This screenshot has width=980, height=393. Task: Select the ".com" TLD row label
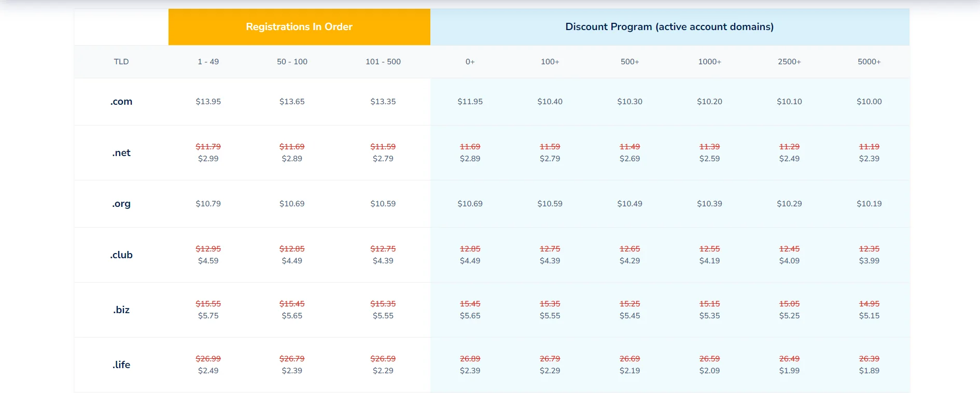(121, 102)
